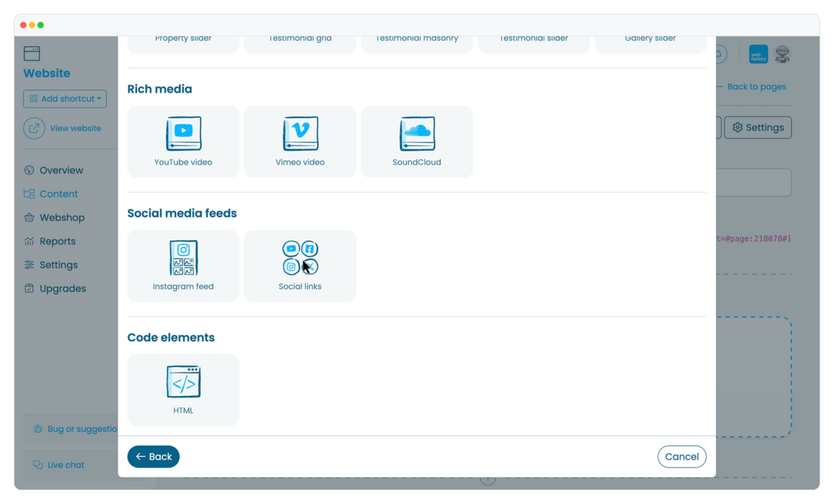
Task: Click the Back button in the dialog
Action: pos(153,457)
